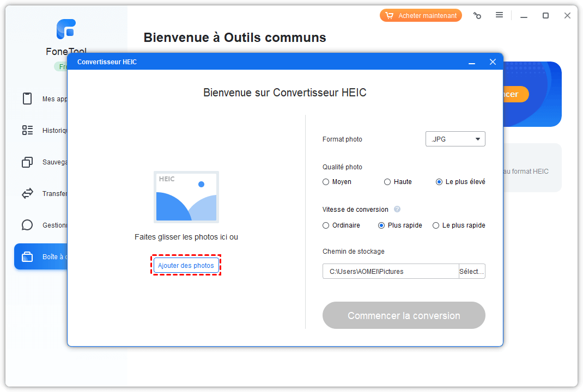This screenshot has width=583, height=392.
Task: Choose Le plus rapide conversion speed
Action: click(436, 225)
